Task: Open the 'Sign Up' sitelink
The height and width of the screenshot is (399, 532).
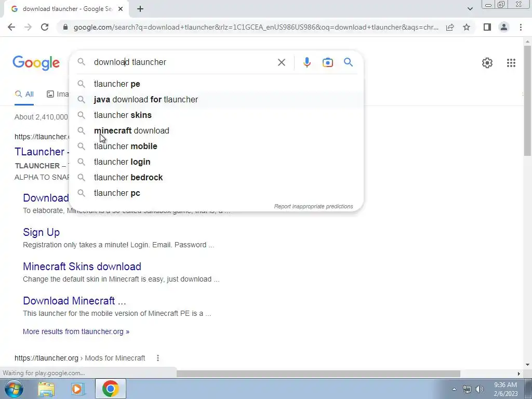Action: [x=42, y=232]
